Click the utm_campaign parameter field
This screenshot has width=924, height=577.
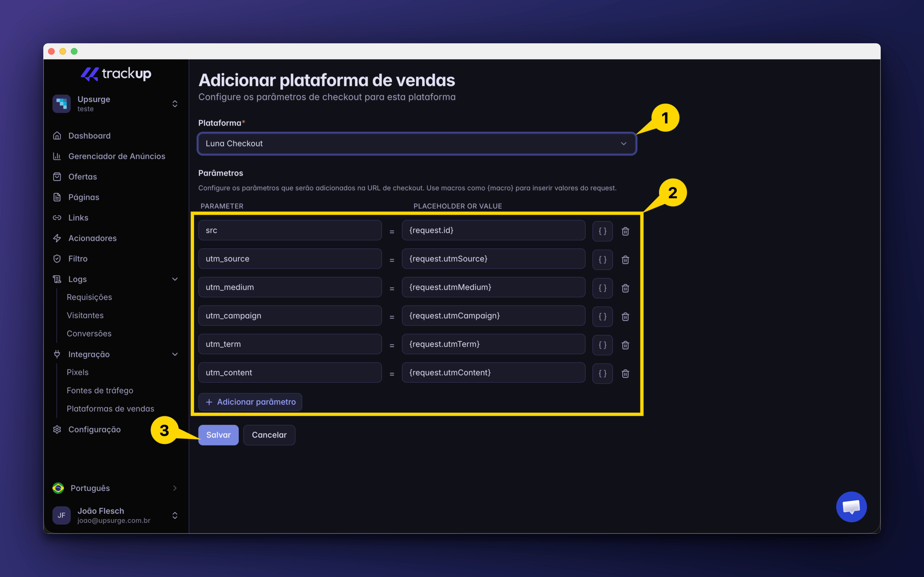tap(290, 316)
